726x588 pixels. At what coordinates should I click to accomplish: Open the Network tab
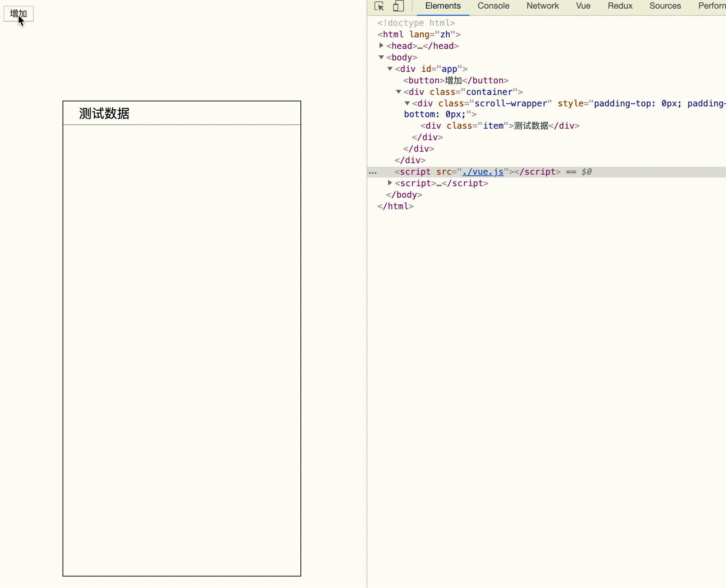(x=542, y=6)
